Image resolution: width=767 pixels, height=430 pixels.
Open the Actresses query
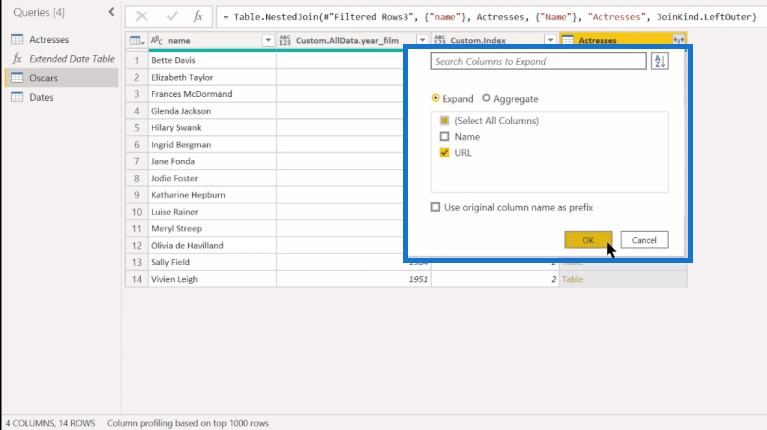tap(49, 39)
